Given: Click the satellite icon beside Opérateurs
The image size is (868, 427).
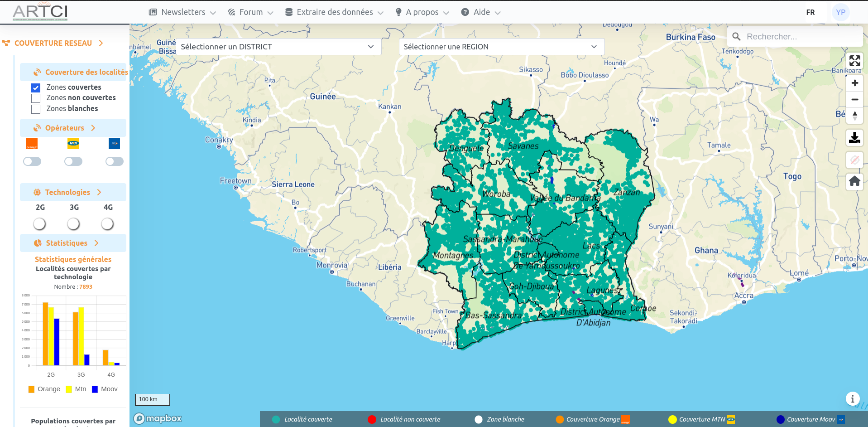Looking at the screenshot, I should (37, 128).
